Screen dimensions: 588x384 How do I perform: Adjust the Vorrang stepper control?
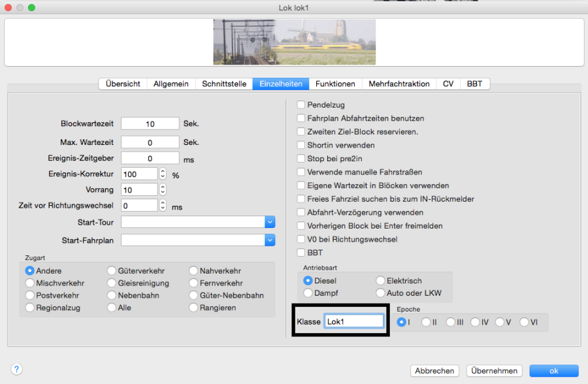click(163, 189)
